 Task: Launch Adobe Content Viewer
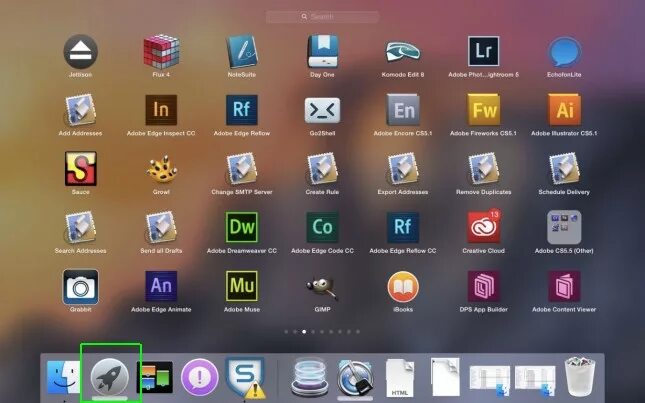pyautogui.click(x=564, y=286)
